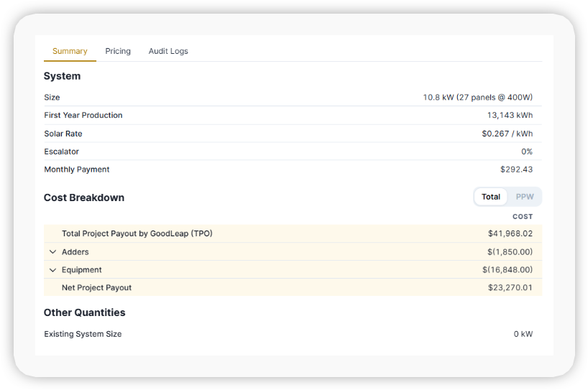This screenshot has height=390, width=588.
Task: Click the 0% escalator value
Action: coord(527,152)
